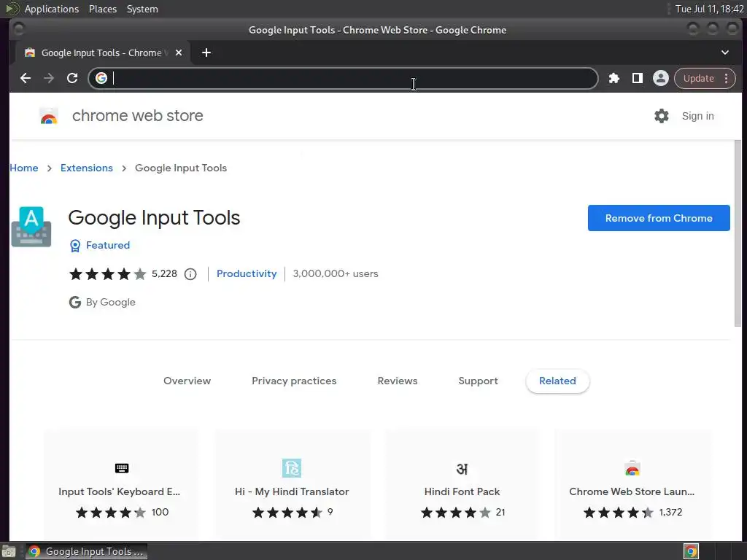Go to Home breadcrumb link
Image resolution: width=747 pixels, height=560 pixels.
(24, 168)
